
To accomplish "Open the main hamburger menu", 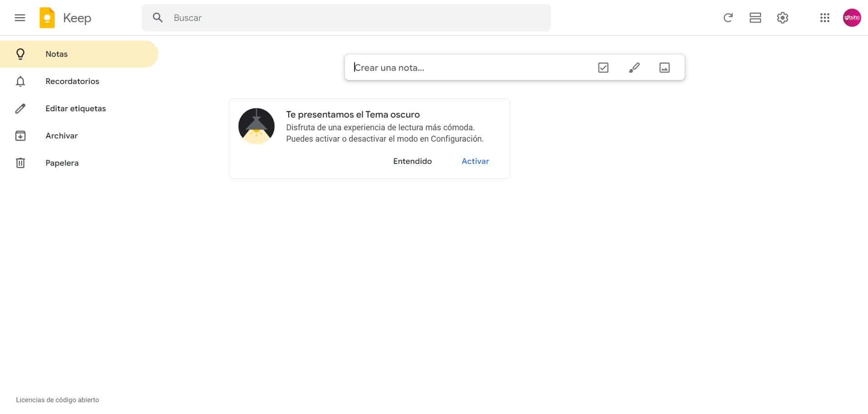I will point(20,18).
